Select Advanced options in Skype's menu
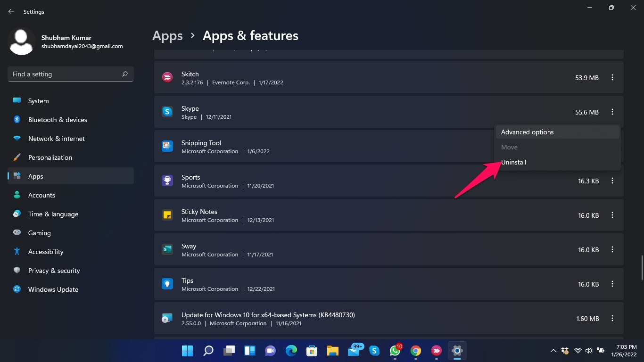The height and width of the screenshot is (362, 644). point(527,132)
